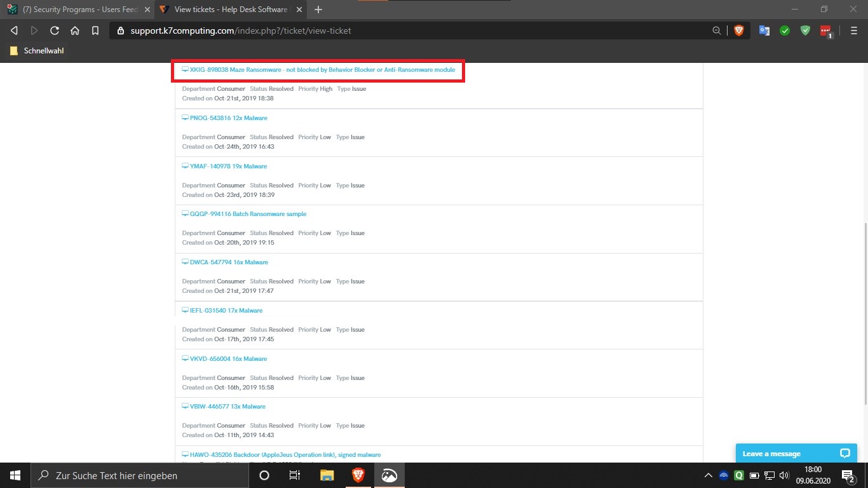Click the "Oct-17th, 2019 17:45" creation date
This screenshot has width=868, height=488.
coord(244,339)
